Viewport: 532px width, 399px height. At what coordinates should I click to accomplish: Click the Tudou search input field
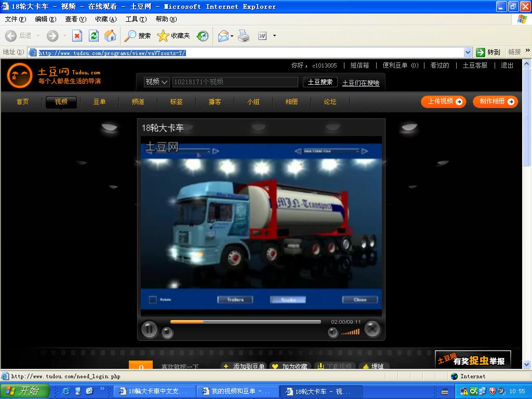click(235, 82)
